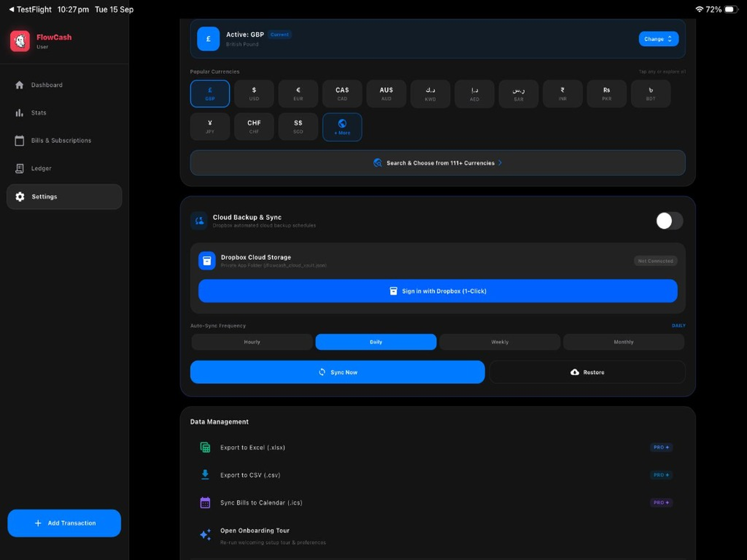This screenshot has width=747, height=560.
Task: Click the Not Connected status badge
Action: [x=655, y=261]
